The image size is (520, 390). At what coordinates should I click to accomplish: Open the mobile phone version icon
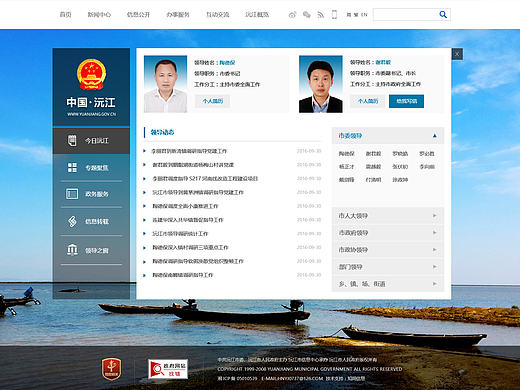(x=334, y=15)
